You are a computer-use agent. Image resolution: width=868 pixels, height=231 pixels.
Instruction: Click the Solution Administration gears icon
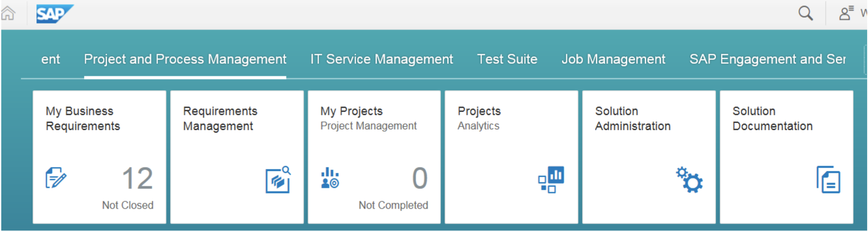(689, 180)
